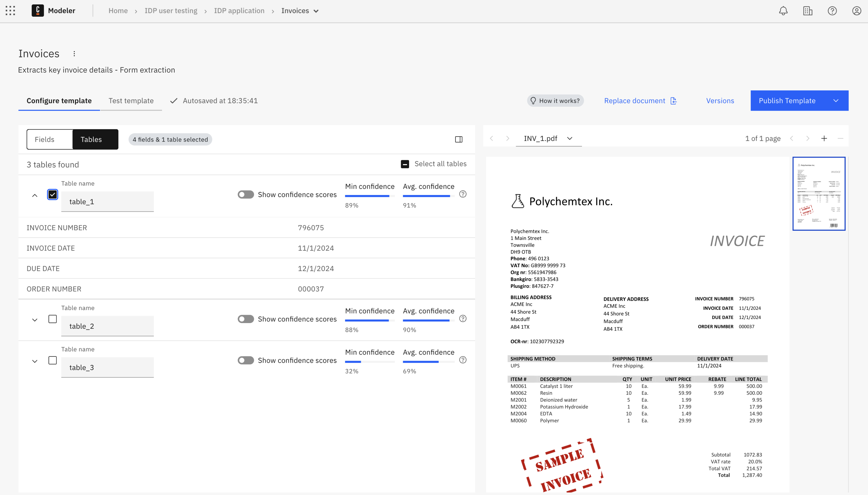868x495 pixels.
Task: Collapse the table_1 section chevron
Action: 35,196
